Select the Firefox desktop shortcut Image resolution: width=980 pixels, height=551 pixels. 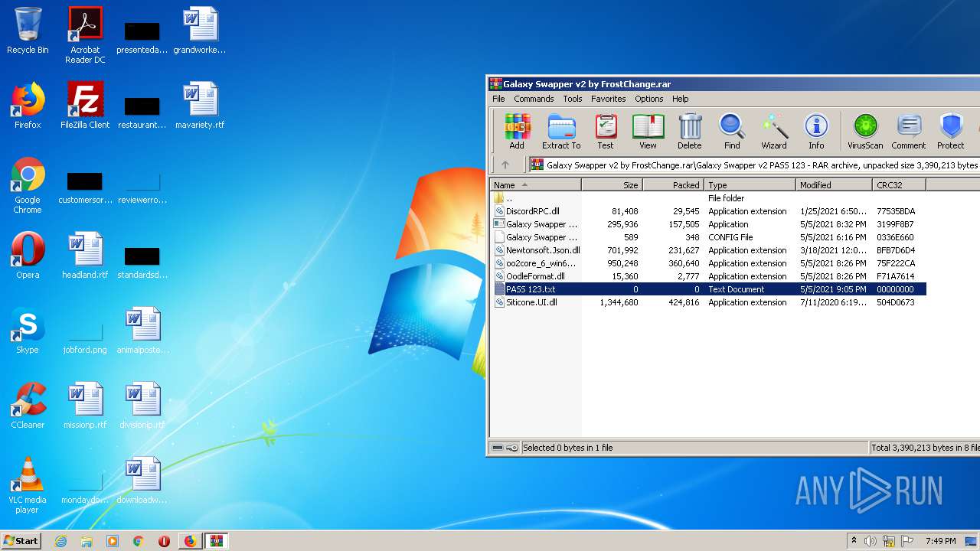28,106
